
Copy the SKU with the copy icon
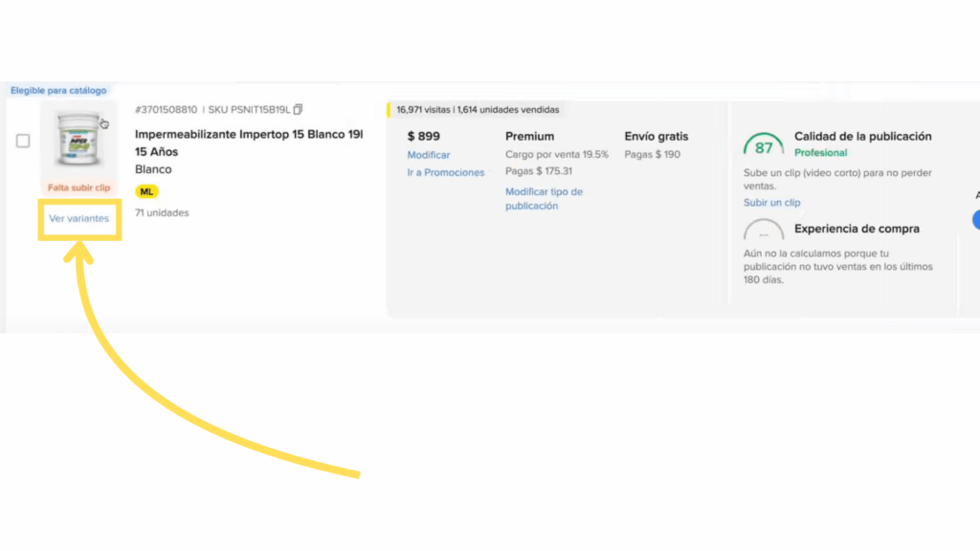299,110
